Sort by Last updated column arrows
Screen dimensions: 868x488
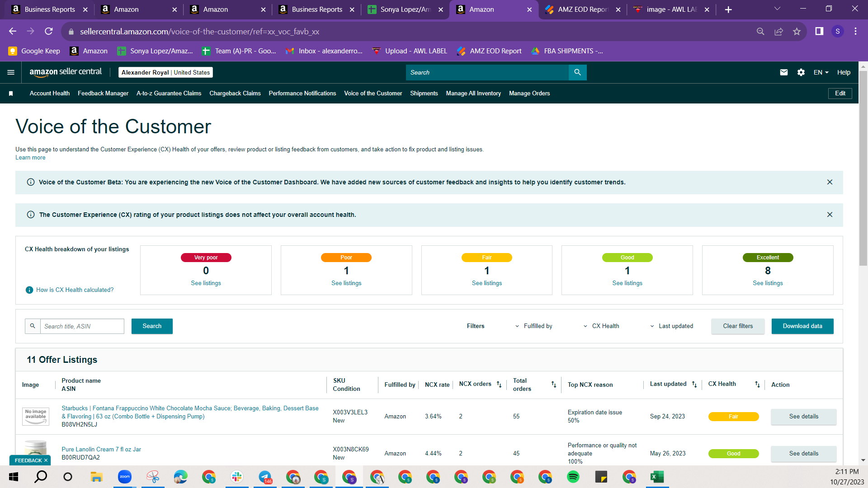(694, 385)
